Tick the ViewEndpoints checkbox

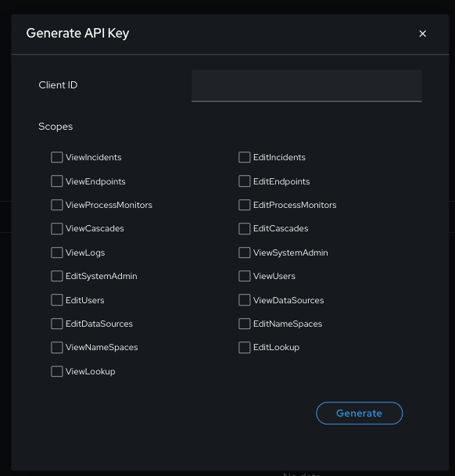pyautogui.click(x=57, y=181)
